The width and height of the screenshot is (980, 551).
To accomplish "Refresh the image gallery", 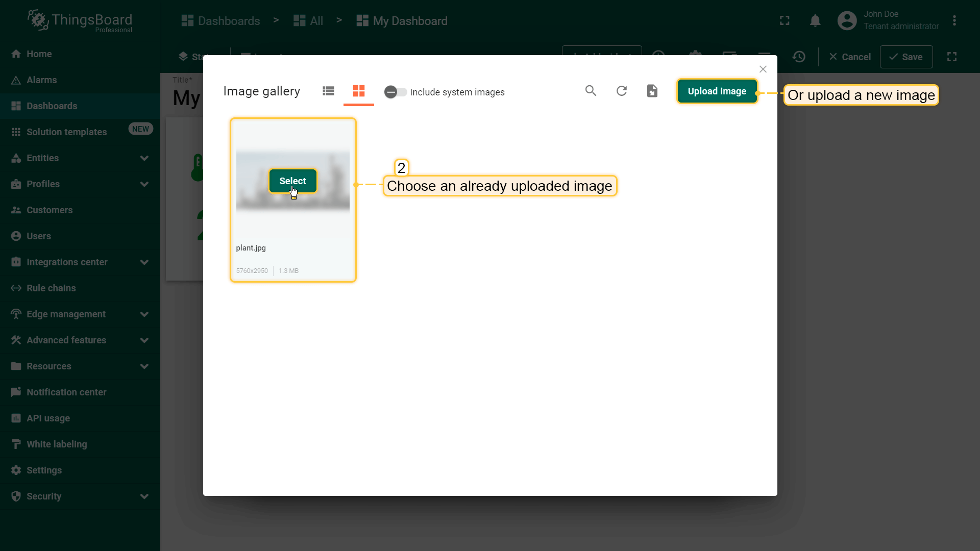I will (621, 91).
